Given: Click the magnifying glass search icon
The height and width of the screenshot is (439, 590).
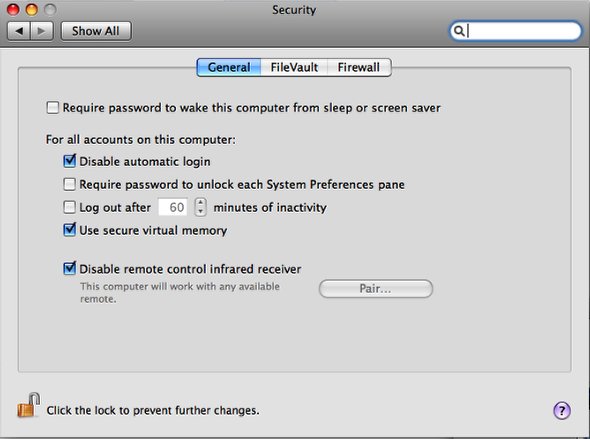Looking at the screenshot, I should [x=458, y=31].
